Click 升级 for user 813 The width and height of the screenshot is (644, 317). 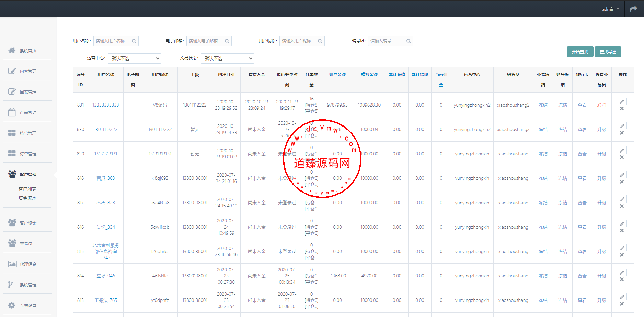pyautogui.click(x=602, y=300)
